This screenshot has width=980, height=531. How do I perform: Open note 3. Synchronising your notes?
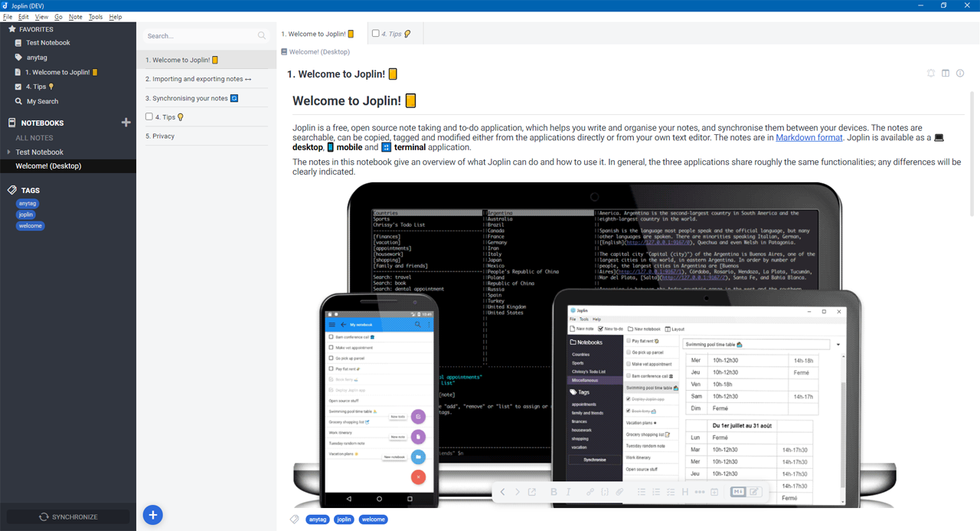point(207,98)
